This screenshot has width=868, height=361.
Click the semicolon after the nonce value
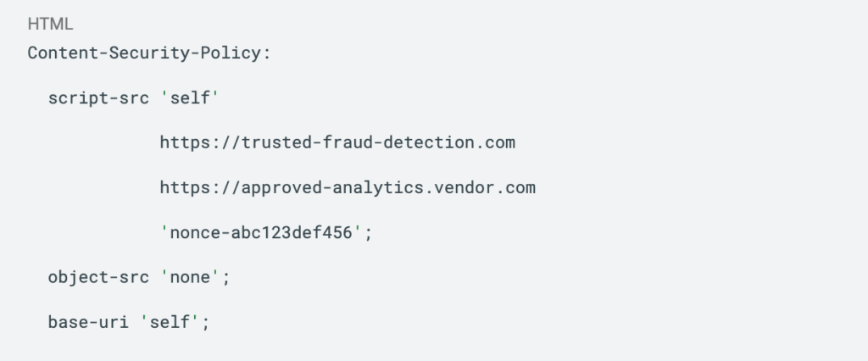tap(368, 232)
